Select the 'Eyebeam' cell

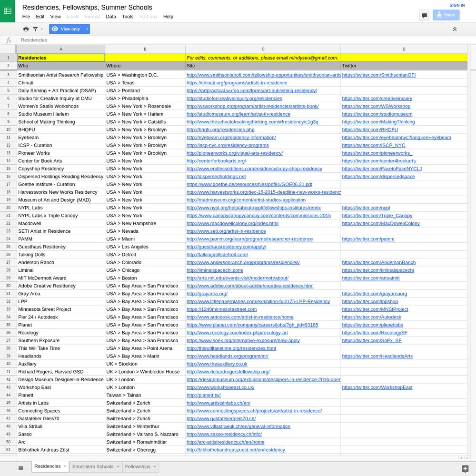61,138
